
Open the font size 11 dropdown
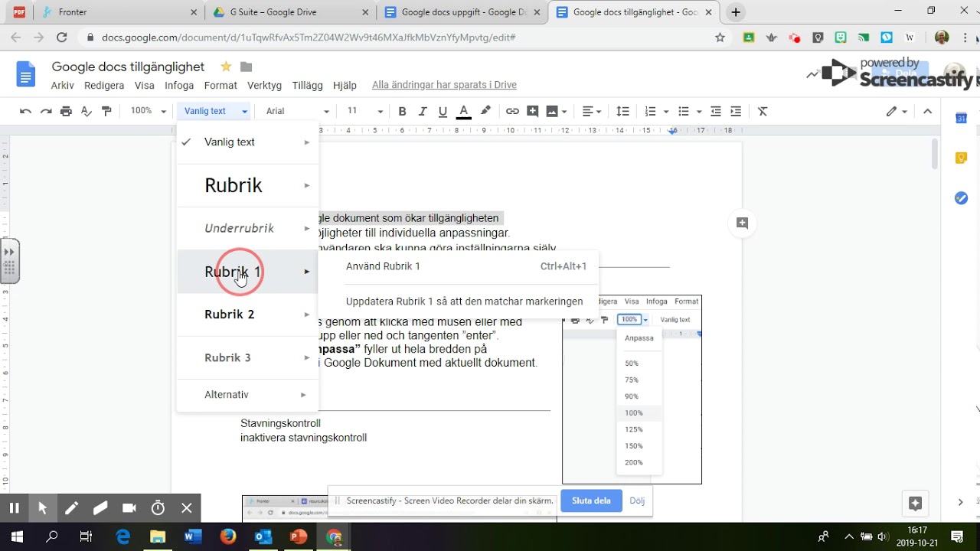tap(364, 111)
